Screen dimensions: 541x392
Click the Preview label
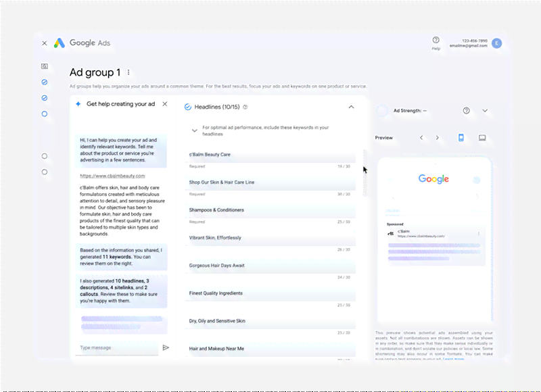[383, 138]
